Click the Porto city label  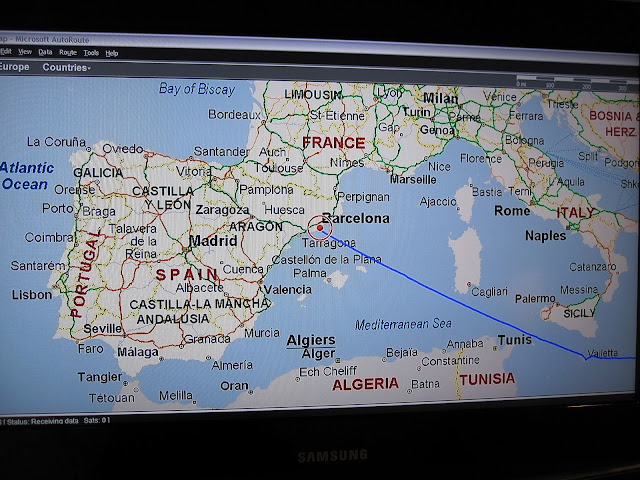(x=58, y=208)
